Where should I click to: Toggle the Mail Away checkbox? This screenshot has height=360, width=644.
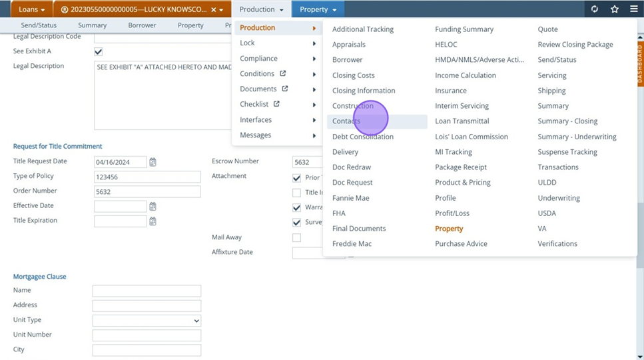(296, 237)
